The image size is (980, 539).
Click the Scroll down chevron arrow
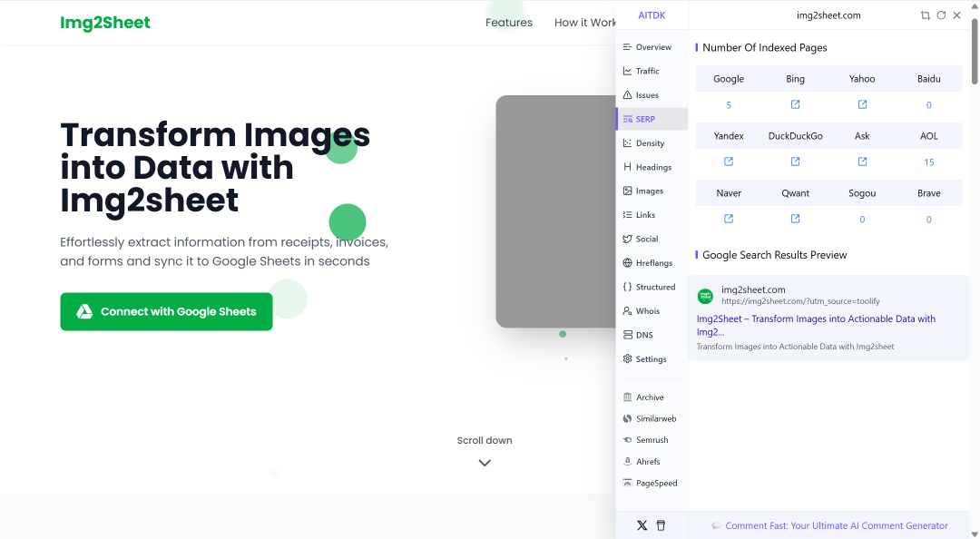(x=485, y=463)
